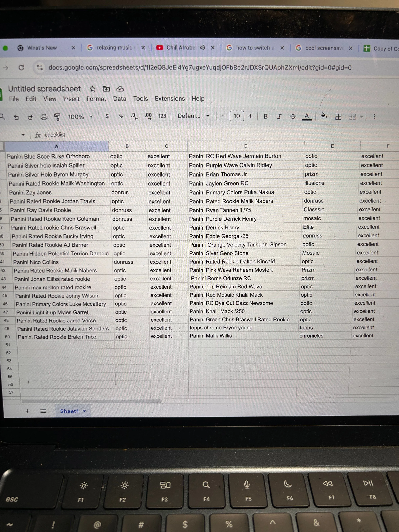Check the cloud document status icon
This screenshot has width=399, height=532.
pyautogui.click(x=120, y=89)
